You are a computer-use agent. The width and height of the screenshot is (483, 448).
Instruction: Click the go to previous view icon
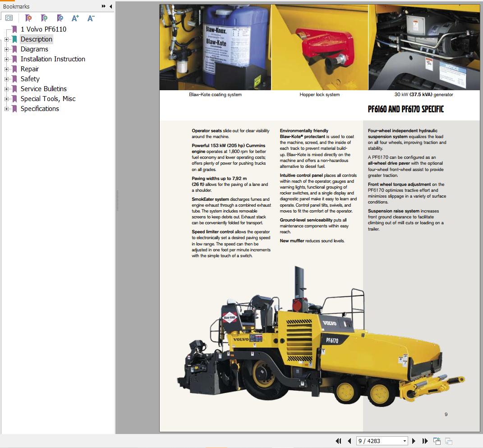pos(437,441)
